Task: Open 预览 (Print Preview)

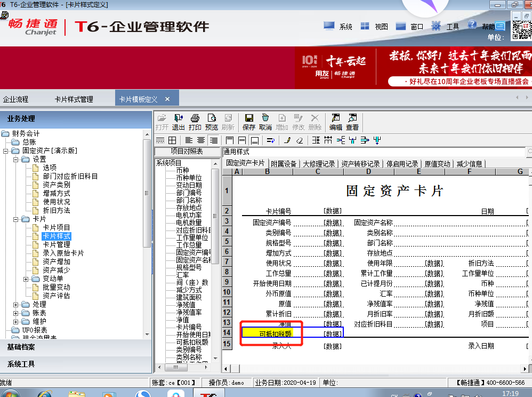Action: [x=212, y=122]
